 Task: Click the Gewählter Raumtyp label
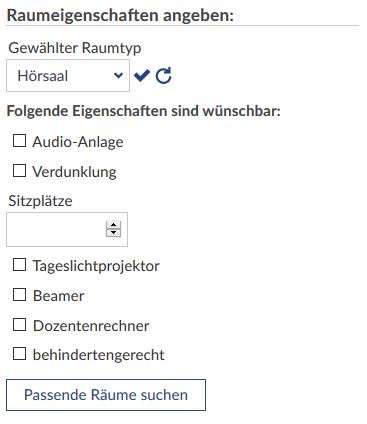75,48
